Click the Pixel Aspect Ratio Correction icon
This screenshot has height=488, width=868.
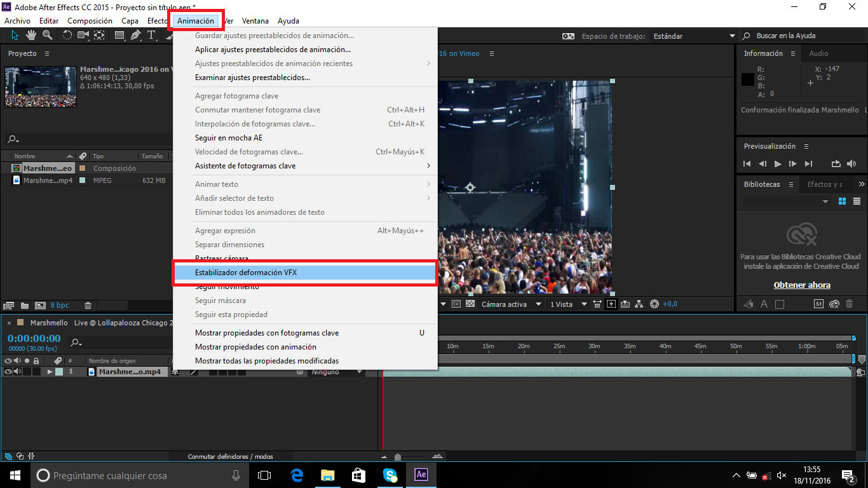[x=597, y=304]
